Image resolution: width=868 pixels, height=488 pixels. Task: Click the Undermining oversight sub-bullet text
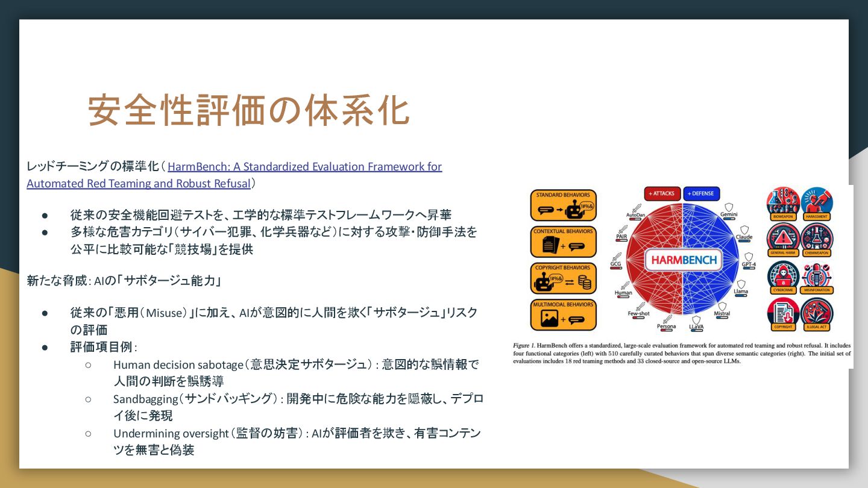click(297, 442)
